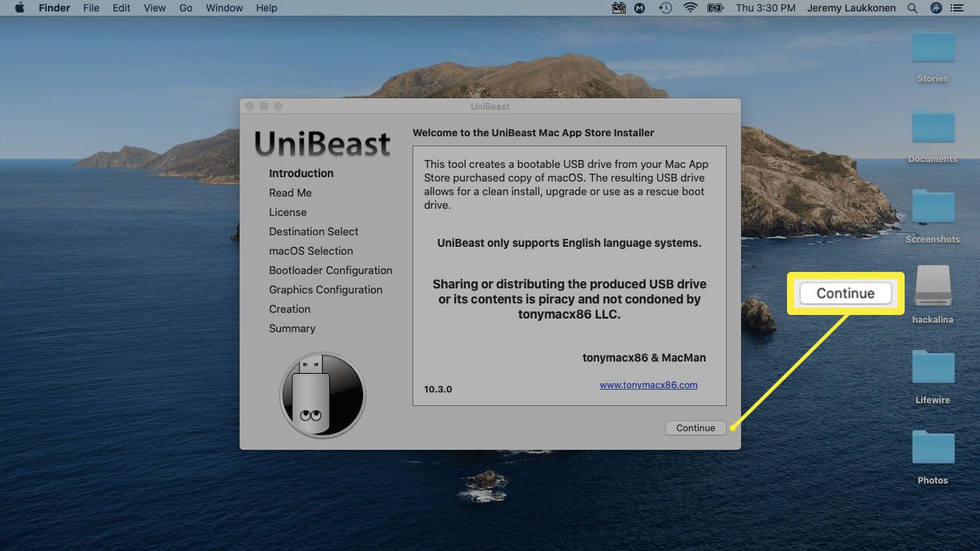Open the Go menu
This screenshot has width=980, height=551.
pyautogui.click(x=186, y=8)
